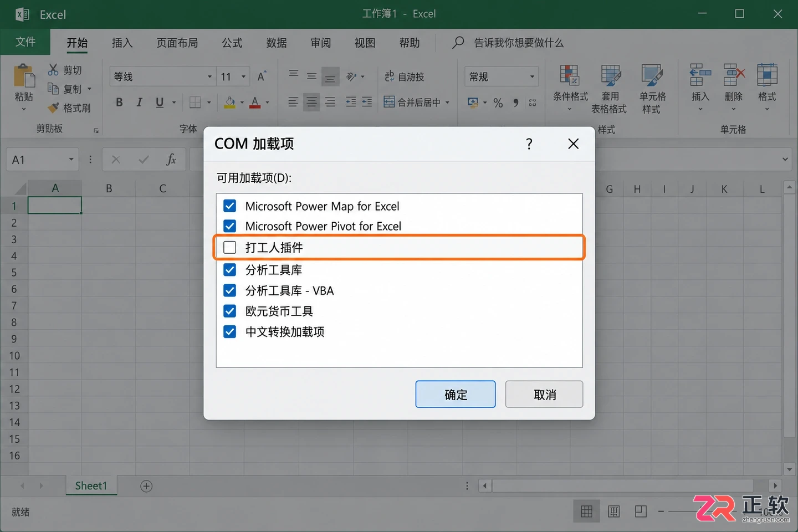Click the percent style icon
798x532 pixels.
click(x=498, y=103)
